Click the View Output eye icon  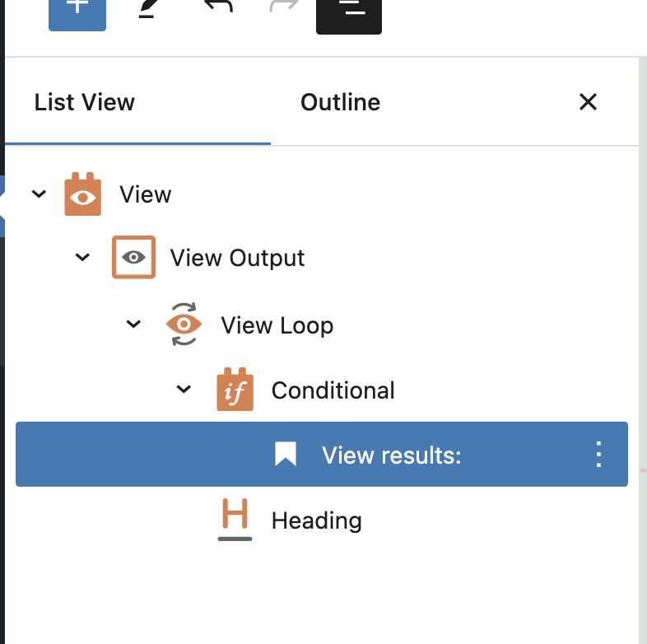(133, 257)
